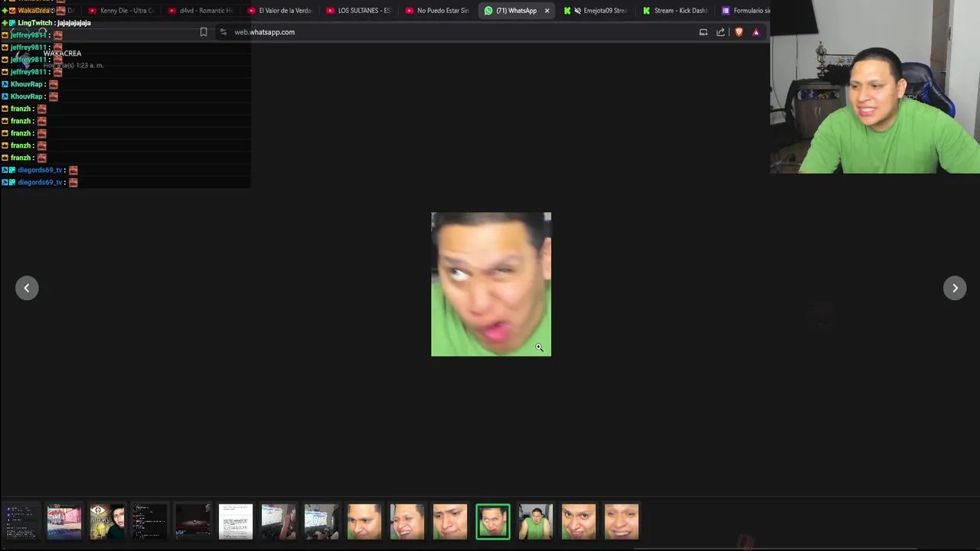Click the picture-in-picture icon in address bar
The height and width of the screenshot is (551, 980).
point(704,32)
